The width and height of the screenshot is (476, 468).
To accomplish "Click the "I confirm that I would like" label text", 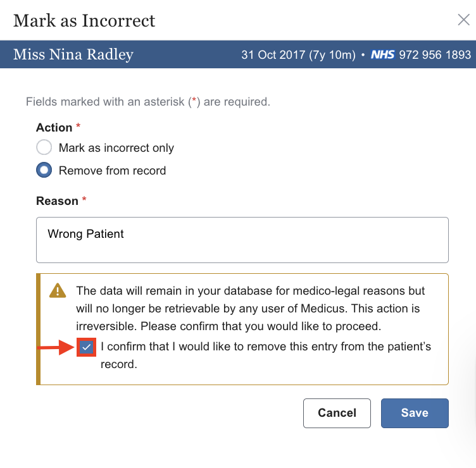I will [266, 347].
